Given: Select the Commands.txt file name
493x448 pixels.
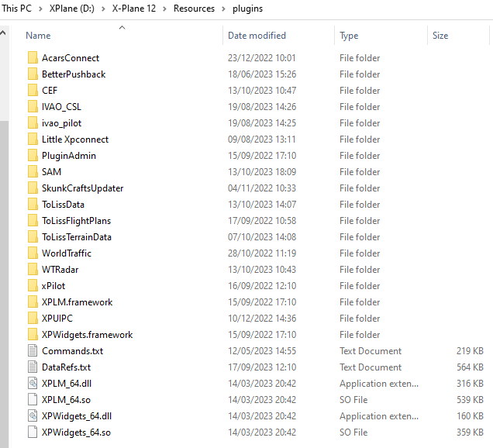Looking at the screenshot, I should tap(73, 351).
